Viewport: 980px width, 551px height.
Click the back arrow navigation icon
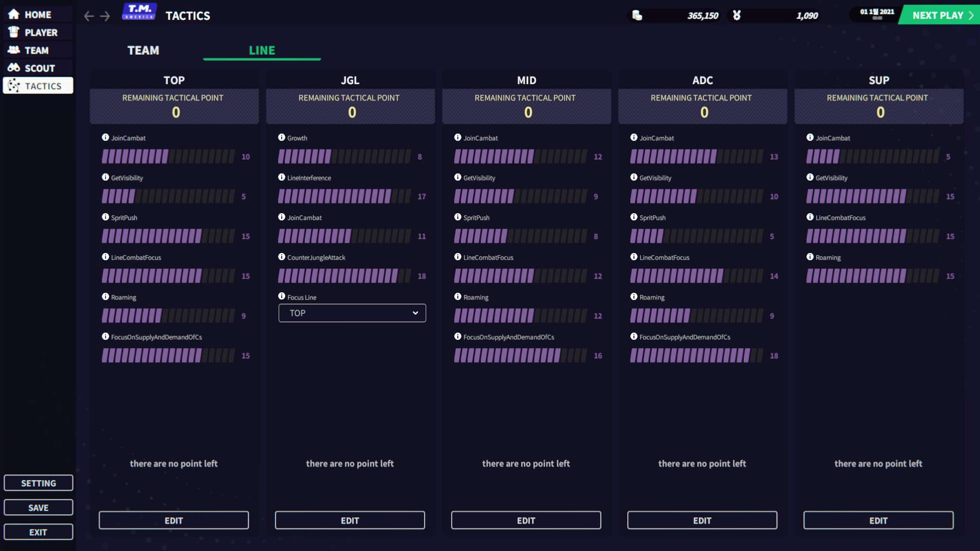coord(88,16)
